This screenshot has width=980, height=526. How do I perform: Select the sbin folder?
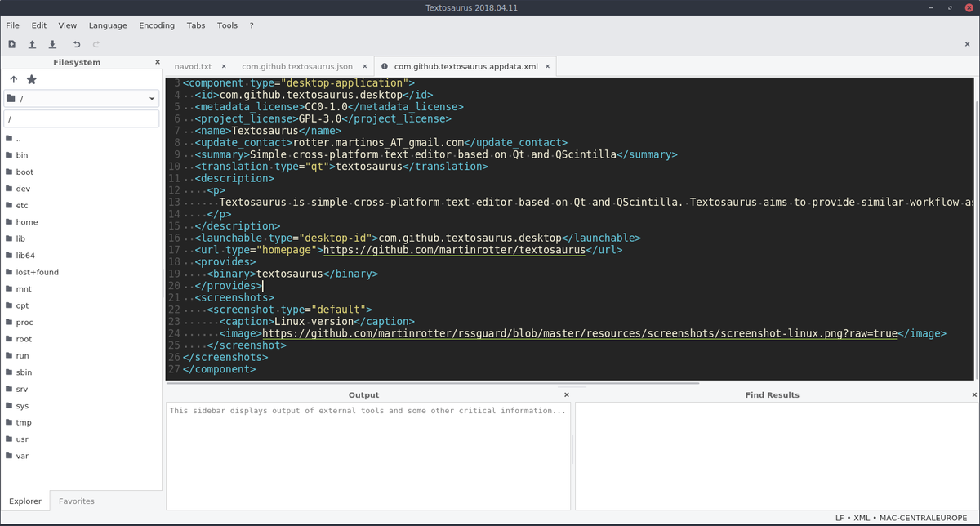(81, 372)
